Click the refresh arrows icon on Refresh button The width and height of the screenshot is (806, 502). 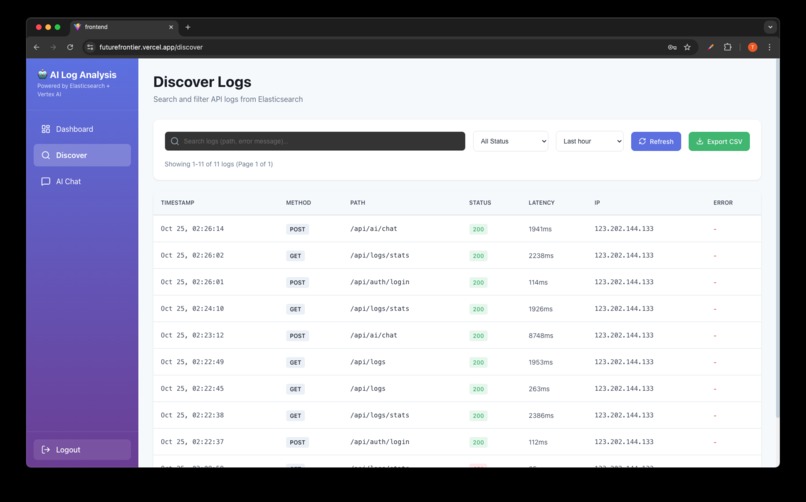click(642, 141)
